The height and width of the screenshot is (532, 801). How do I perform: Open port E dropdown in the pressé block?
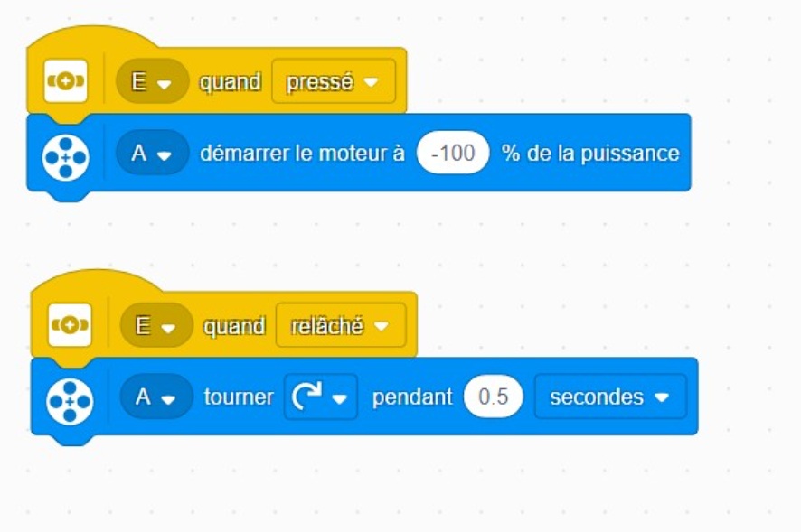(x=152, y=82)
